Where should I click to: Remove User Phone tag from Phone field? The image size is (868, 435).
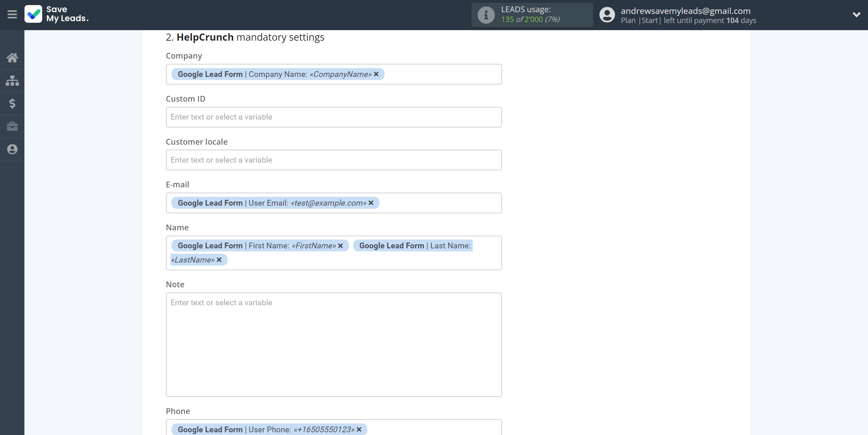click(x=360, y=430)
